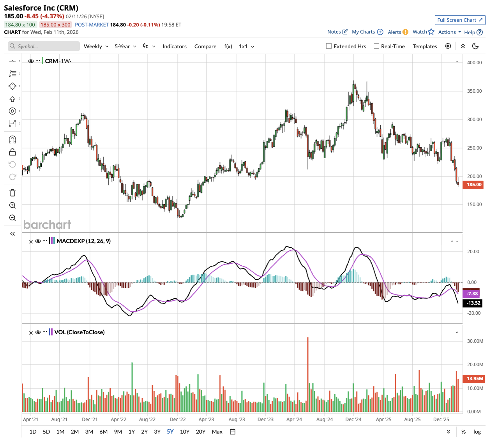Expand the Actions dropdown
Viewport: 498px width, 448px height.
[450, 32]
